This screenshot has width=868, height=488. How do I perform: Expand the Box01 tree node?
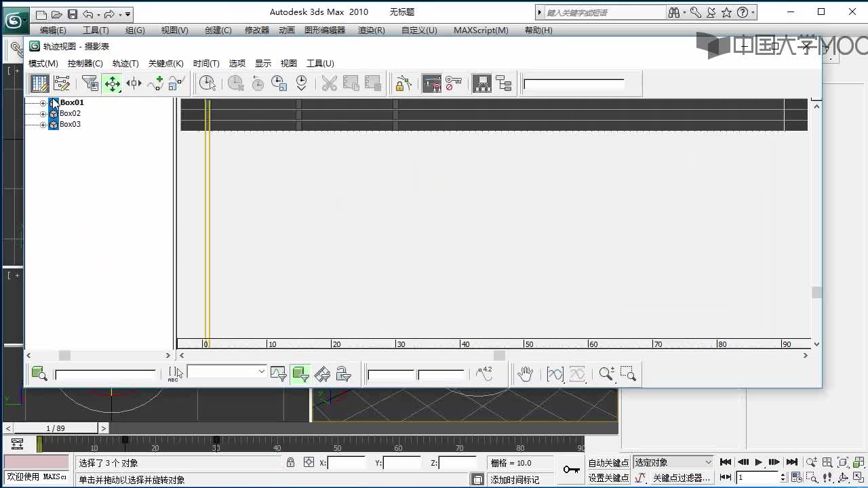coord(43,103)
